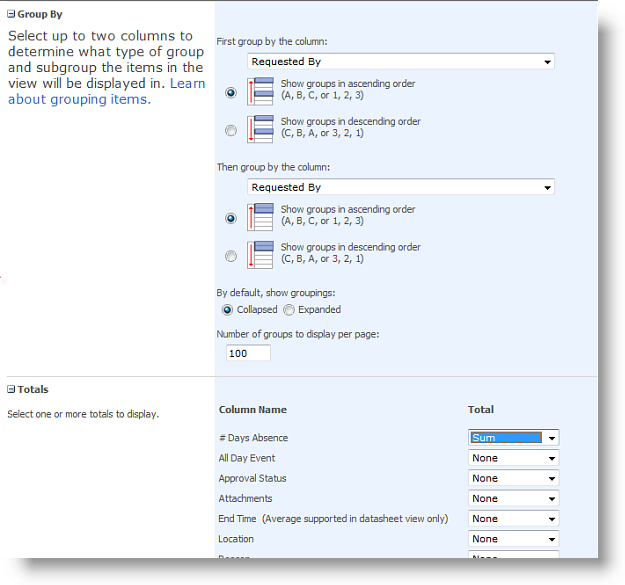Click the '# Days Absence' label
This screenshot has height=585, width=625.
click(254, 438)
